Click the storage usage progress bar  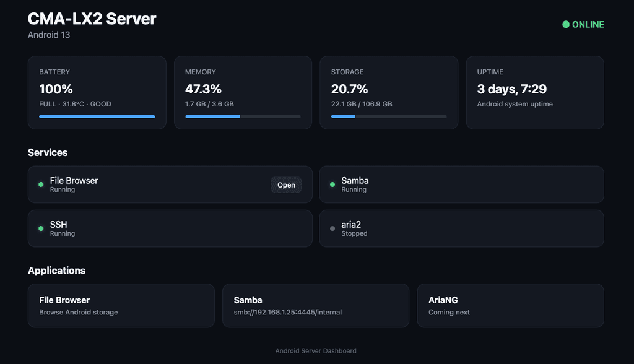[x=389, y=116]
